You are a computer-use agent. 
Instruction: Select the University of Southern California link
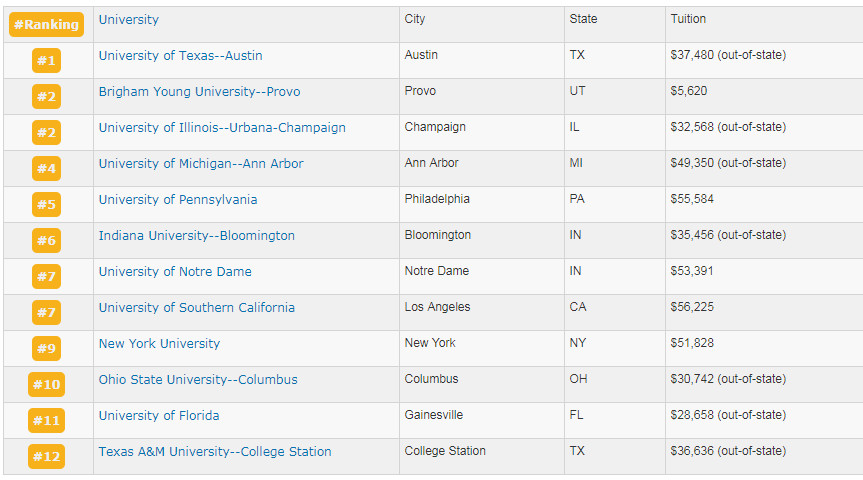click(197, 308)
